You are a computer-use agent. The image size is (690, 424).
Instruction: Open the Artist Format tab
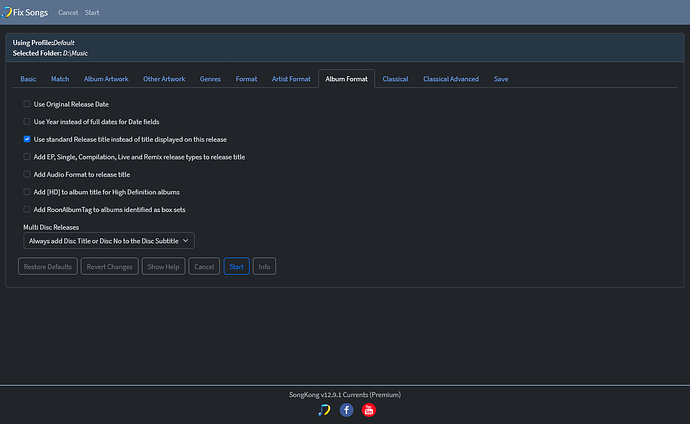click(x=291, y=79)
